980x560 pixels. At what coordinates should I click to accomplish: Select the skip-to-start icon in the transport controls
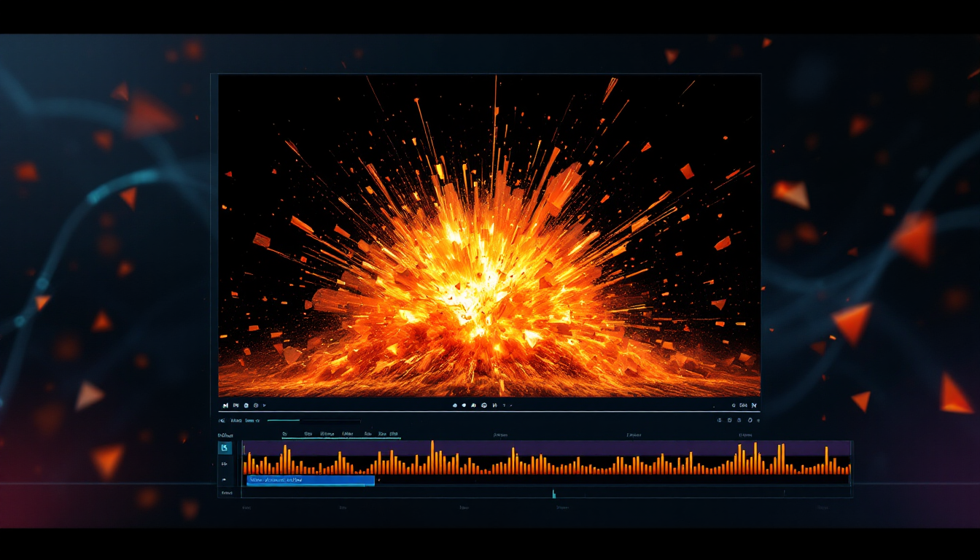(225, 405)
